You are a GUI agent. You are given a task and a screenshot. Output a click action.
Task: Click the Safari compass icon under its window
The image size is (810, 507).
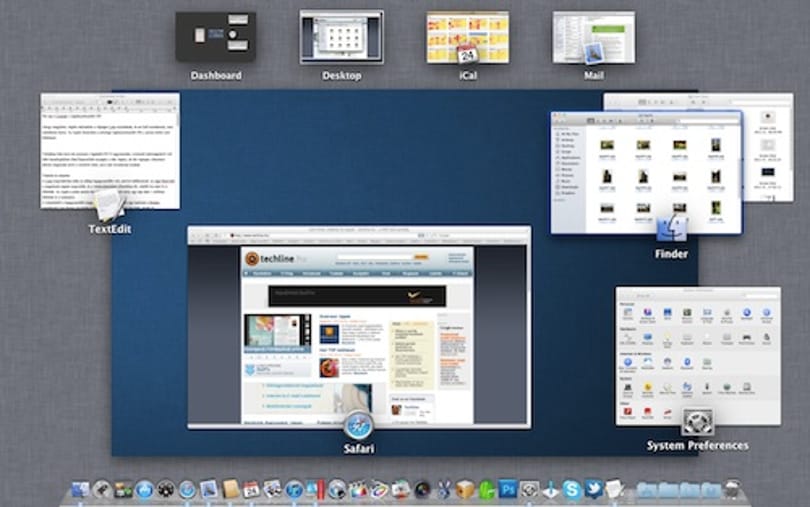point(359,426)
